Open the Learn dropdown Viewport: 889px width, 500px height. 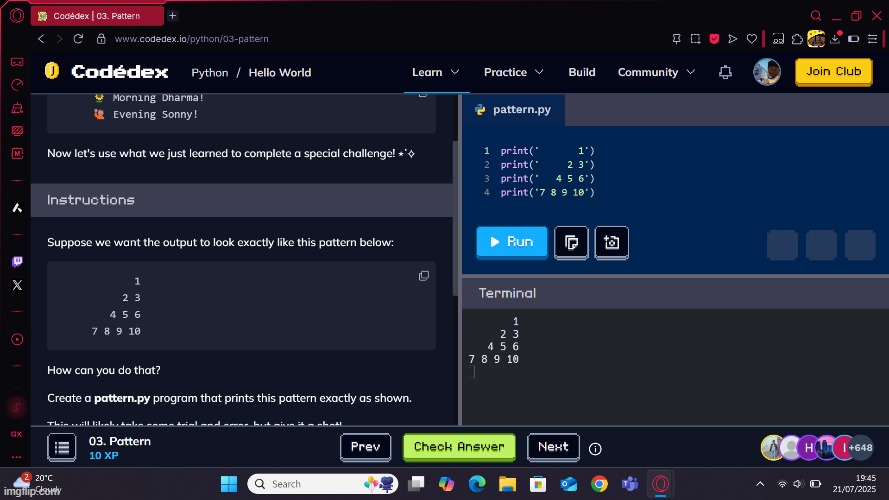(435, 72)
